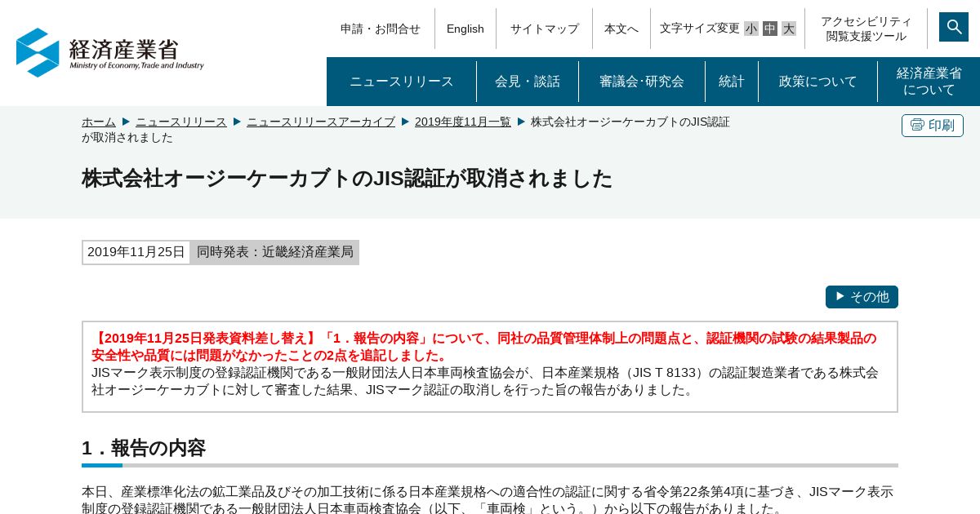The image size is (980, 514).
Task: Click the METI logo in the header
Action: tap(109, 52)
